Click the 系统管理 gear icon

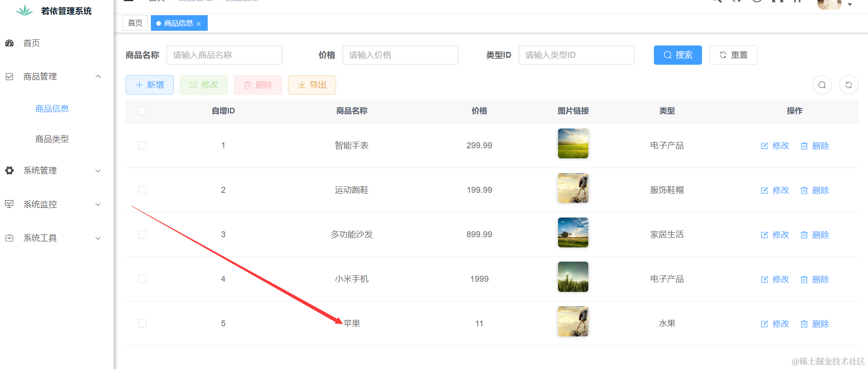(x=10, y=171)
